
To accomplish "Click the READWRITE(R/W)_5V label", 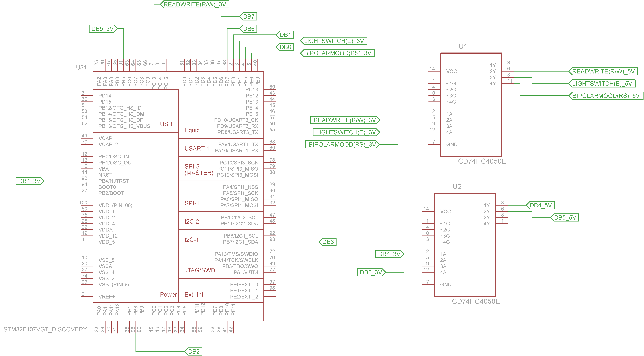I will 603,71.
